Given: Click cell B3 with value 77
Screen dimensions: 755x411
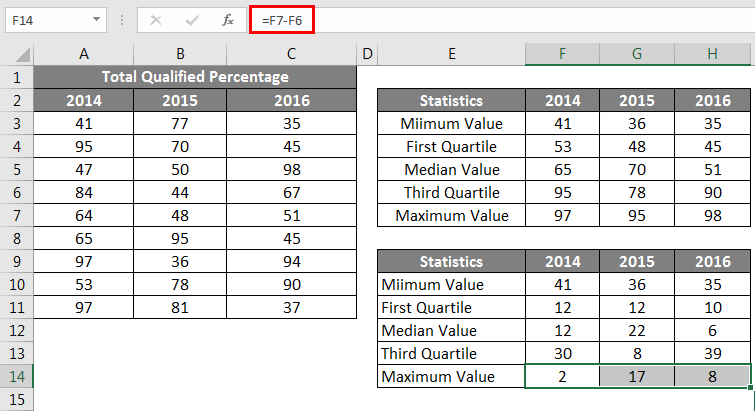Looking at the screenshot, I should 180,124.
